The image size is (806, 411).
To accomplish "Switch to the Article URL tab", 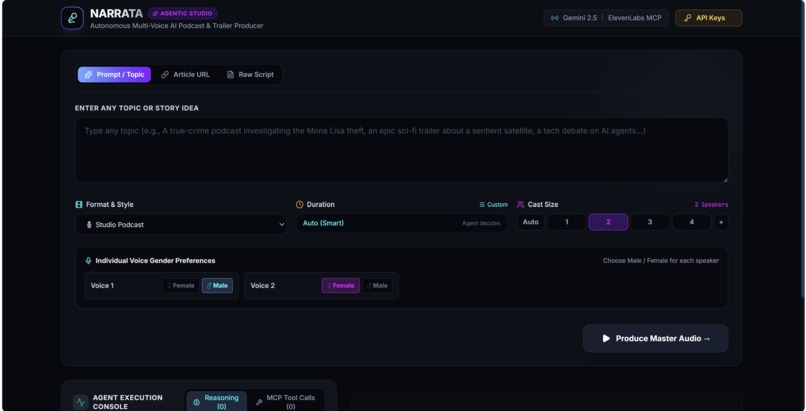I will pyautogui.click(x=185, y=74).
